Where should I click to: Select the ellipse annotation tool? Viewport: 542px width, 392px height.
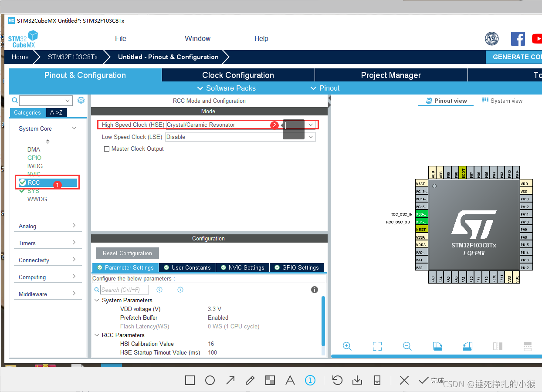pyautogui.click(x=210, y=380)
